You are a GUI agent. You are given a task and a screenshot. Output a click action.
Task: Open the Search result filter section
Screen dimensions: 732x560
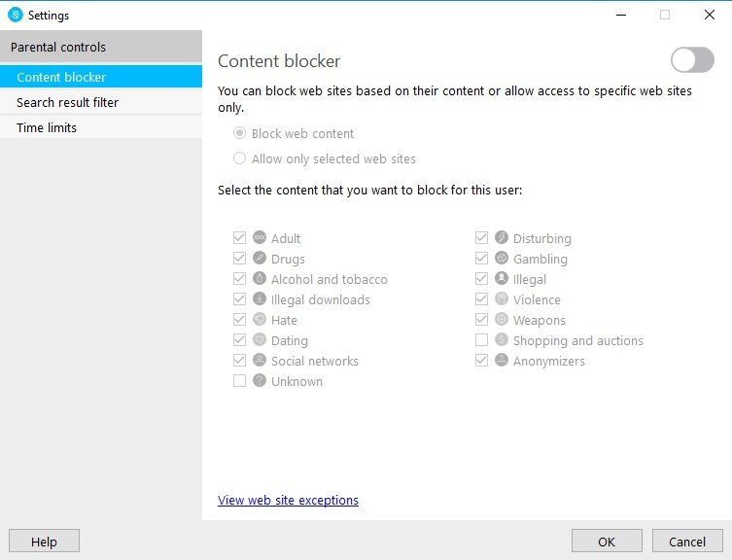[67, 102]
